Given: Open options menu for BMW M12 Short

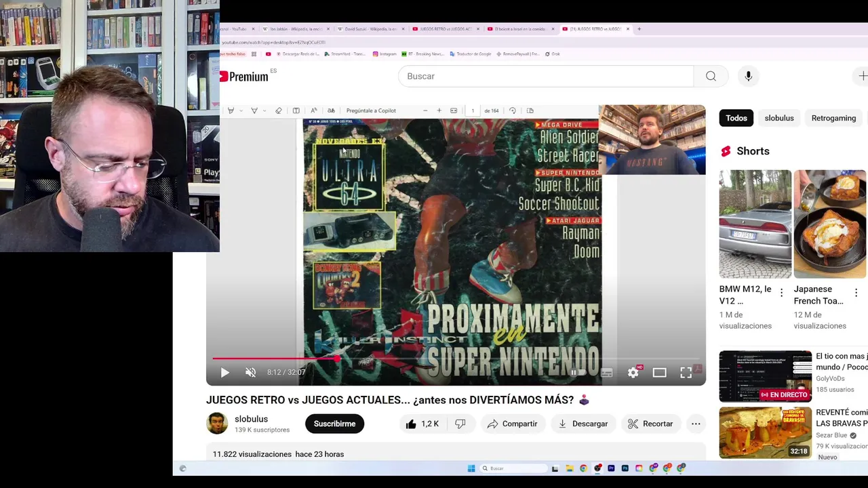Looking at the screenshot, I should [781, 293].
